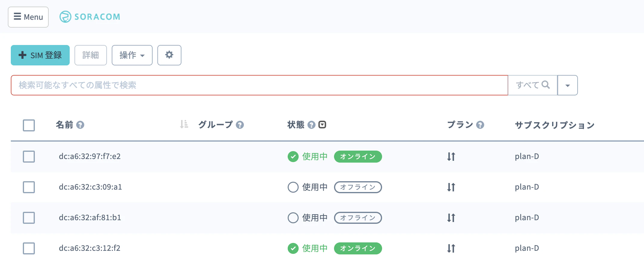Click the オンライン badge on the first row
This screenshot has width=644, height=261.
click(357, 156)
